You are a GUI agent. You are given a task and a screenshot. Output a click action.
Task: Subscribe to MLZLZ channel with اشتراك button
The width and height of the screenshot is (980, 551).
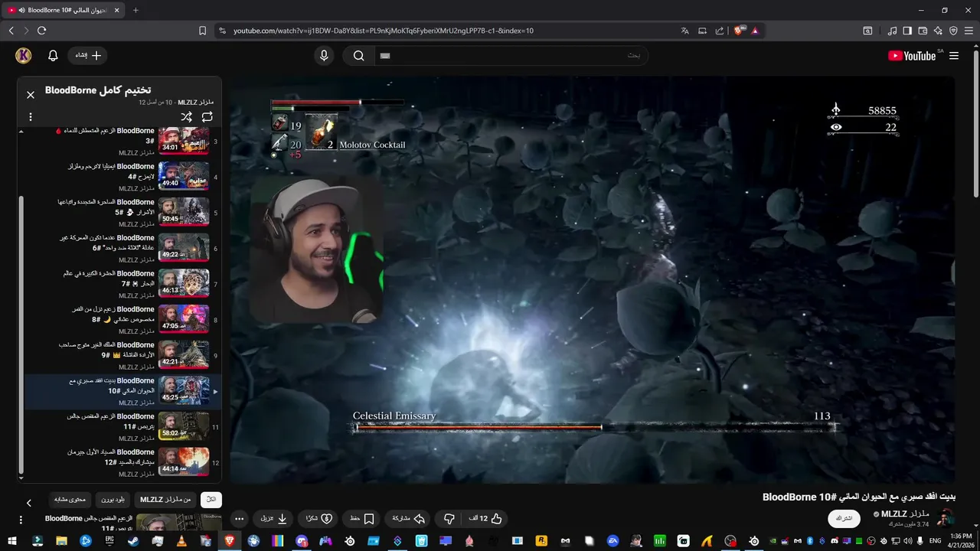(844, 519)
